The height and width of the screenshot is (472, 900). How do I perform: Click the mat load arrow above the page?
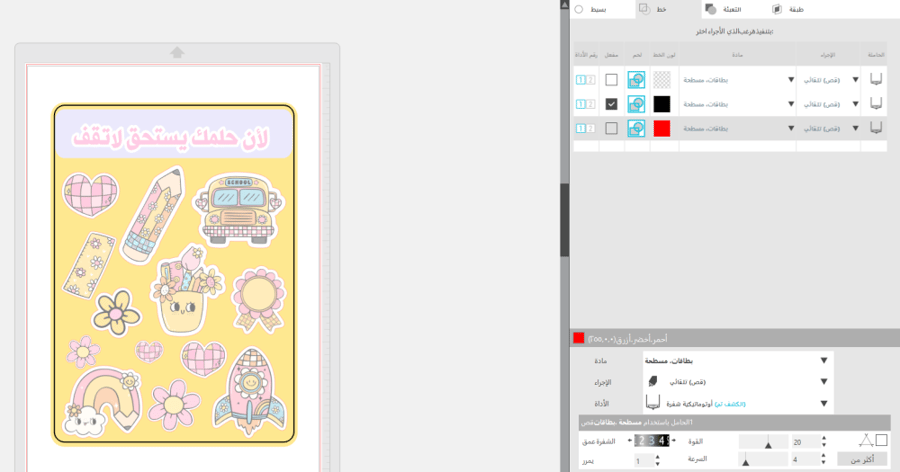(x=177, y=52)
